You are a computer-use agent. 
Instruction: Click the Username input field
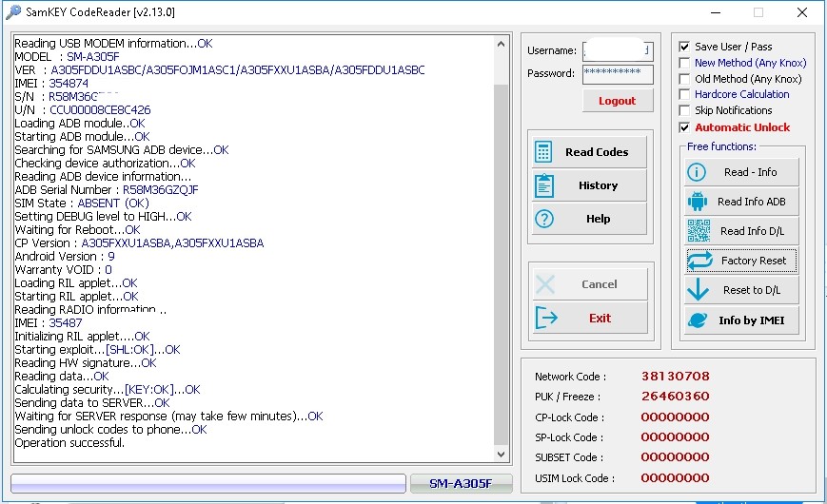618,51
